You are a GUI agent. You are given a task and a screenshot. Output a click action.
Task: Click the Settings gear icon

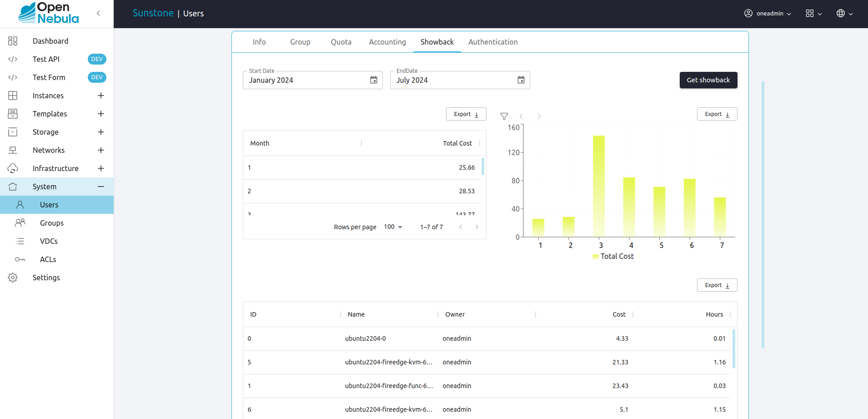click(13, 278)
